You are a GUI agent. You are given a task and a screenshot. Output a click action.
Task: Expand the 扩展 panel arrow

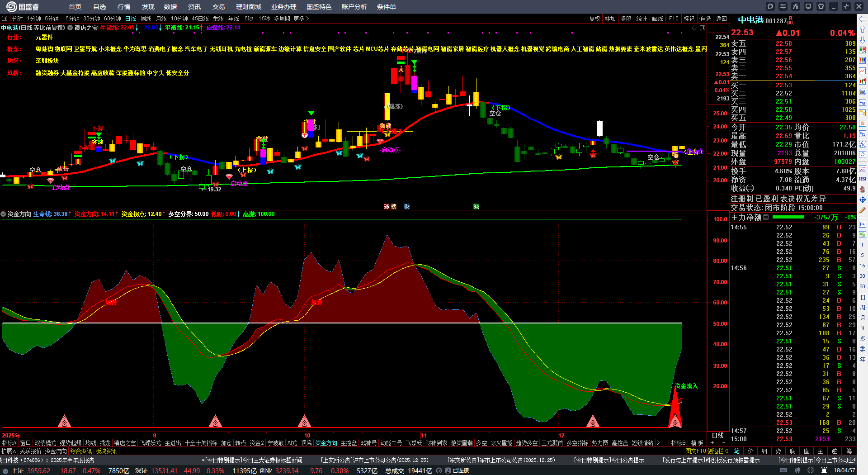point(9,451)
